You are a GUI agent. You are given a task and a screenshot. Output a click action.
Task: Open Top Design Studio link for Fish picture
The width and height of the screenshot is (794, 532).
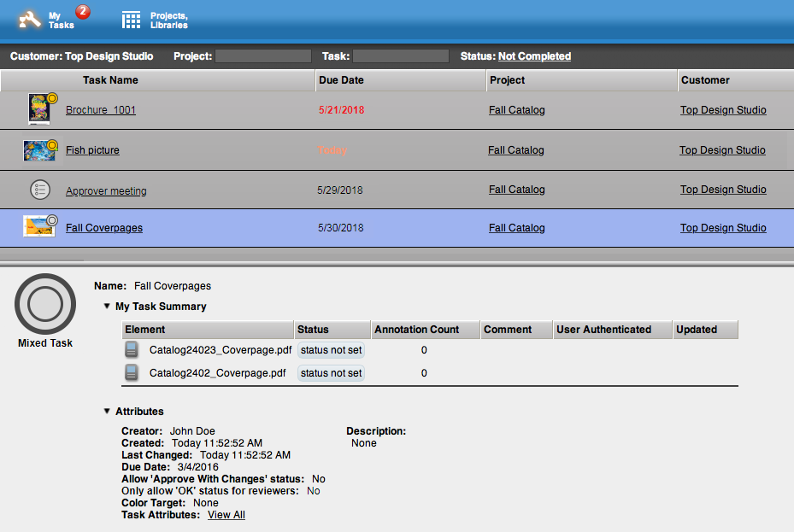[x=722, y=150]
